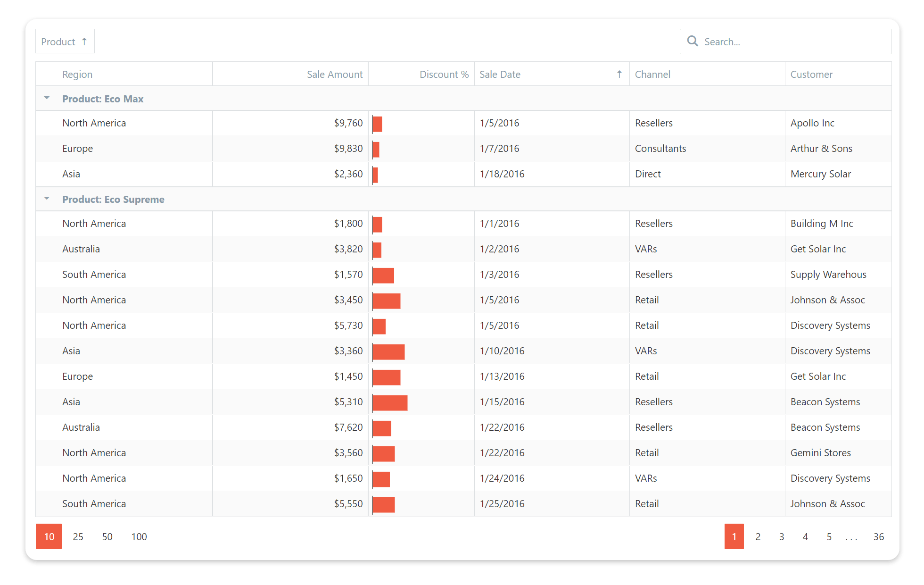Set page size to 25
The width and height of the screenshot is (924, 585).
[78, 536]
